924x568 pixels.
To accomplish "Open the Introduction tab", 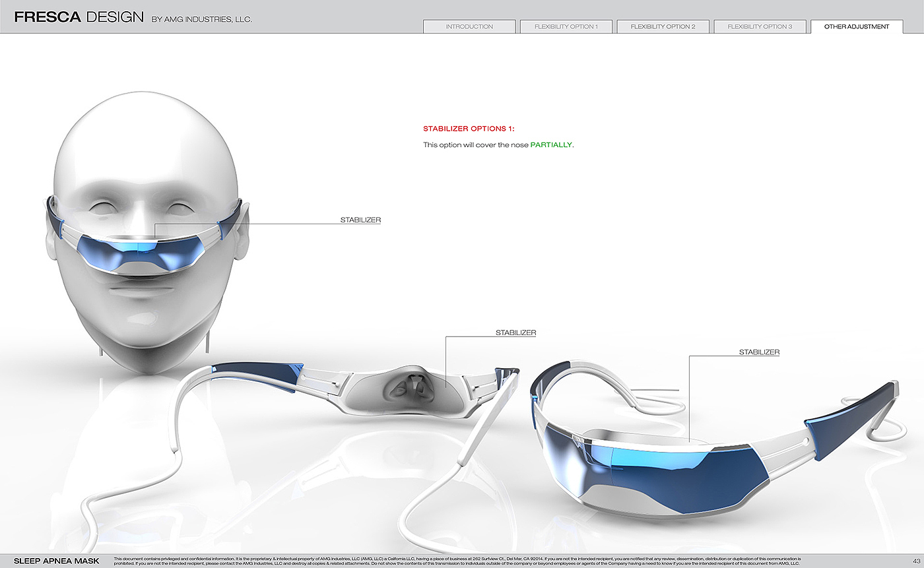I will pyautogui.click(x=469, y=26).
